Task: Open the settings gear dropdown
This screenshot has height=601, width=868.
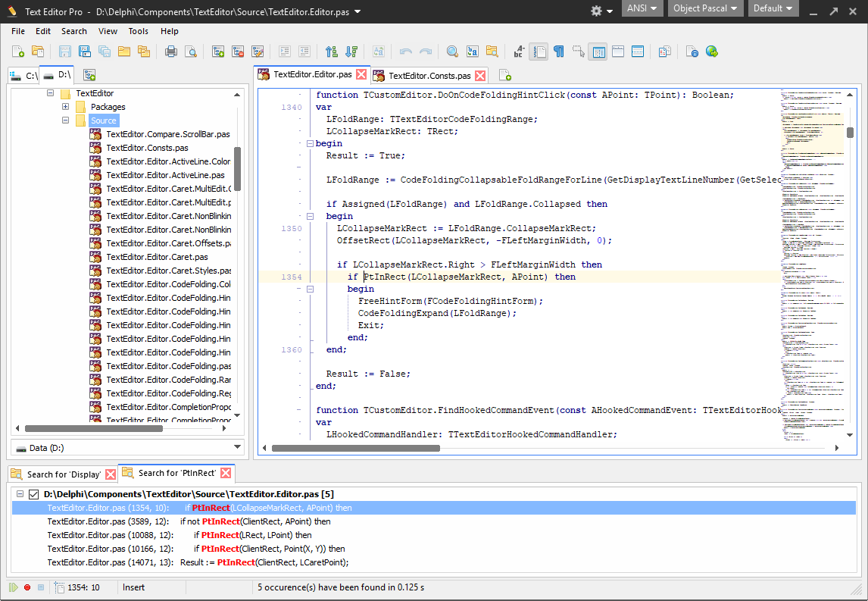Action: pos(601,11)
